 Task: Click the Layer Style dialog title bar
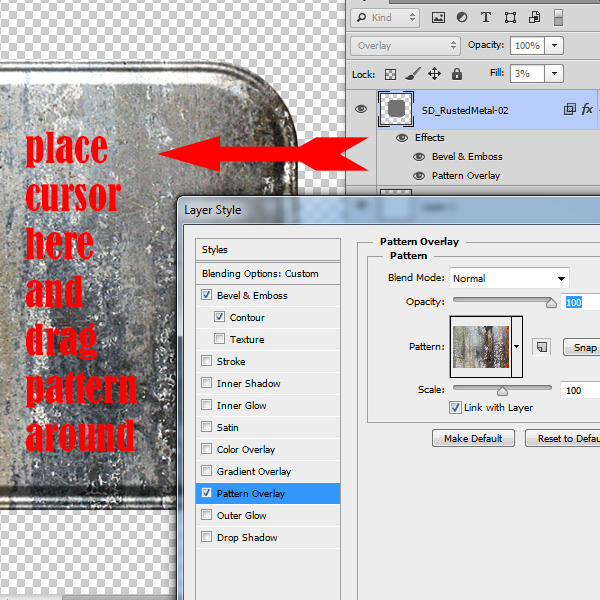[388, 210]
